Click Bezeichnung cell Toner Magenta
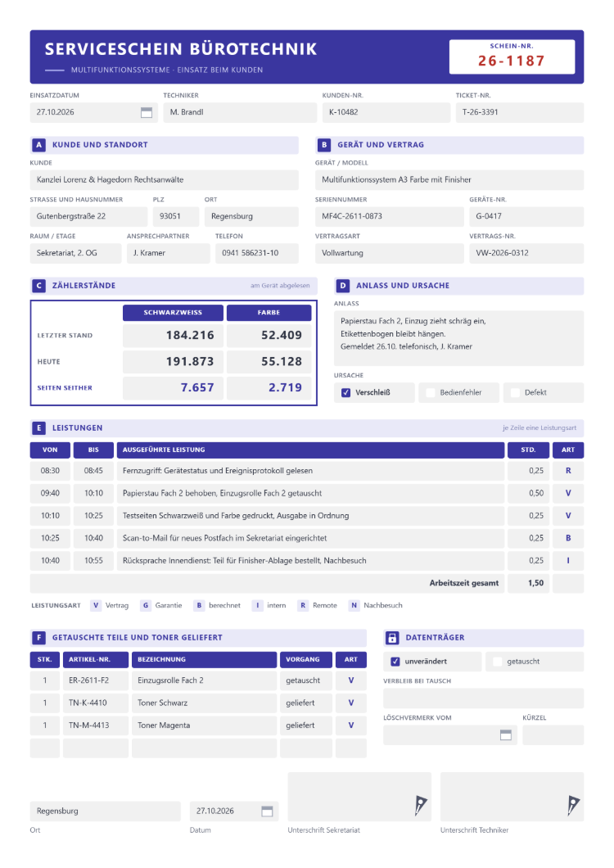 [205, 726]
